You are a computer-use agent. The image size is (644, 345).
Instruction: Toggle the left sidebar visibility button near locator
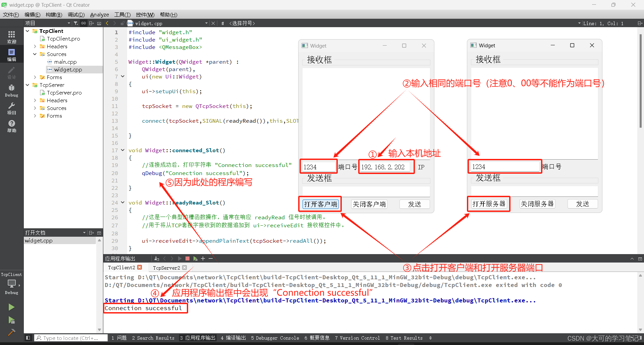(x=28, y=338)
